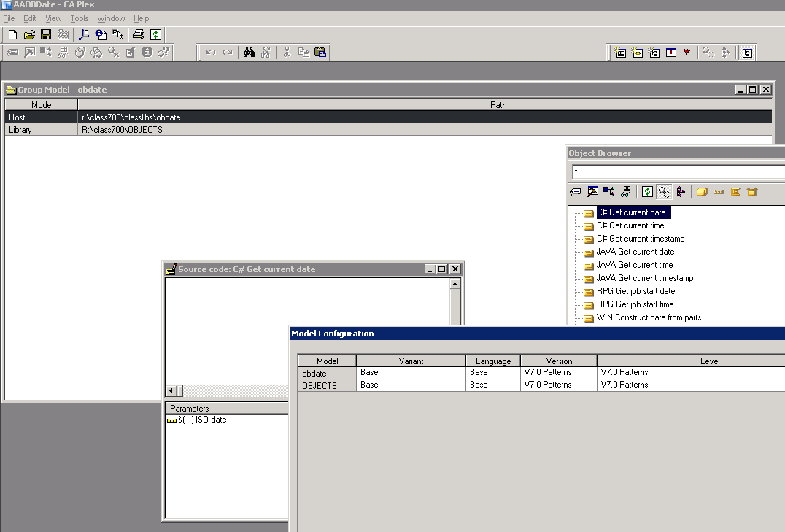
Task: Show fields via ruler icon in Object Browser
Action: tap(719, 192)
